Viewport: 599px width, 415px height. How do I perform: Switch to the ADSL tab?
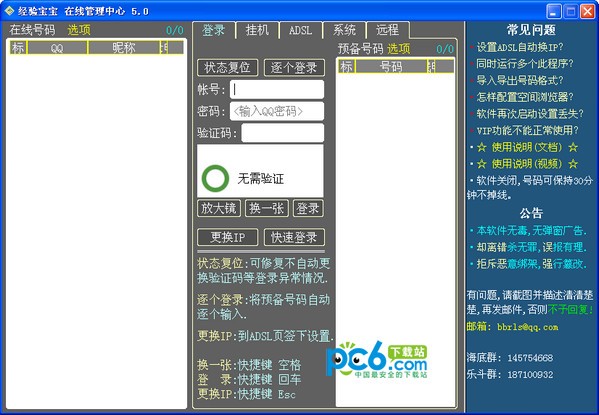[300, 30]
